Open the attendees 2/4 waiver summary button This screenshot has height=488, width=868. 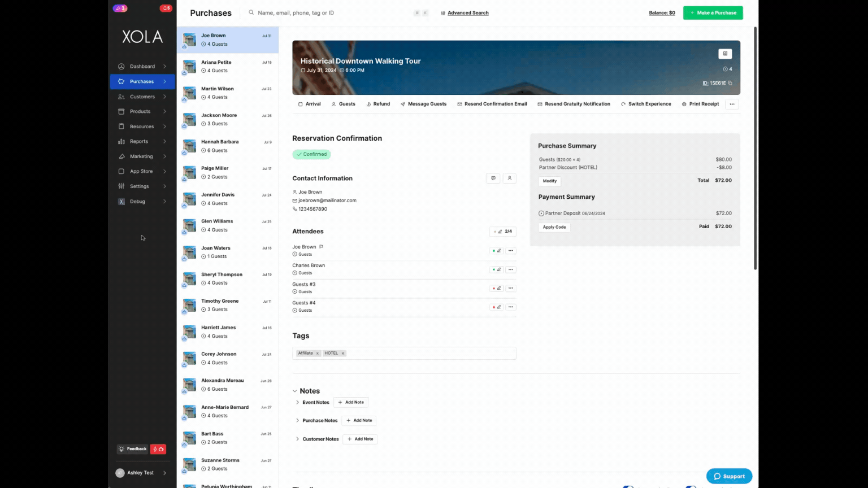503,232
